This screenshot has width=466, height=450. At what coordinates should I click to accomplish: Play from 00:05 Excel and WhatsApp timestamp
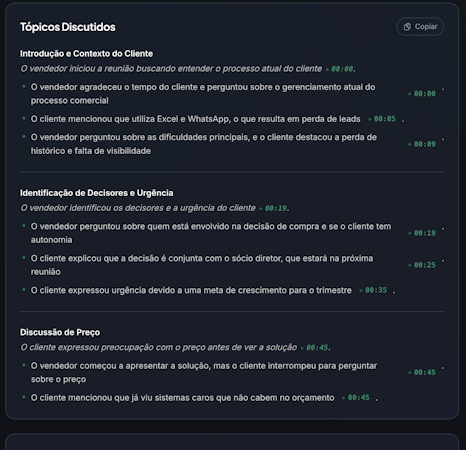coord(382,119)
